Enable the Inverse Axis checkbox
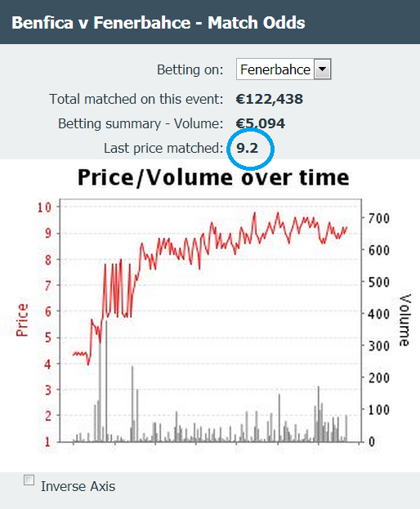This screenshot has height=509, width=420. (29, 480)
